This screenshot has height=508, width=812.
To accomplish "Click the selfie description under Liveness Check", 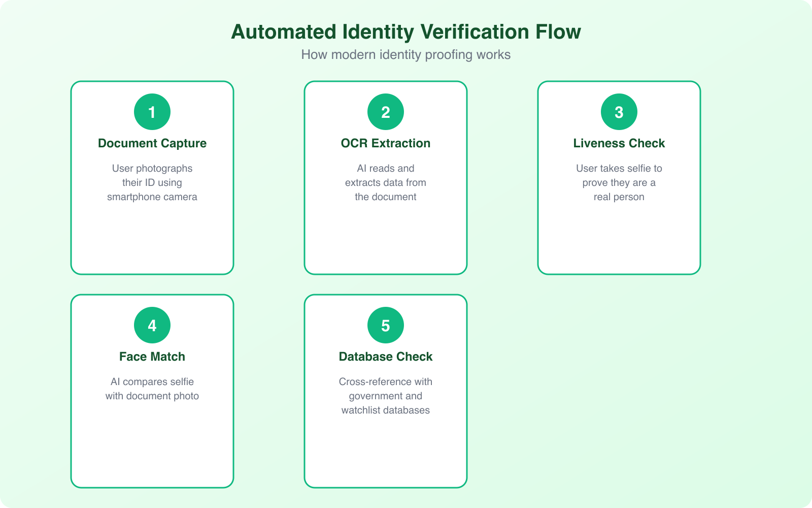I will [x=619, y=183].
